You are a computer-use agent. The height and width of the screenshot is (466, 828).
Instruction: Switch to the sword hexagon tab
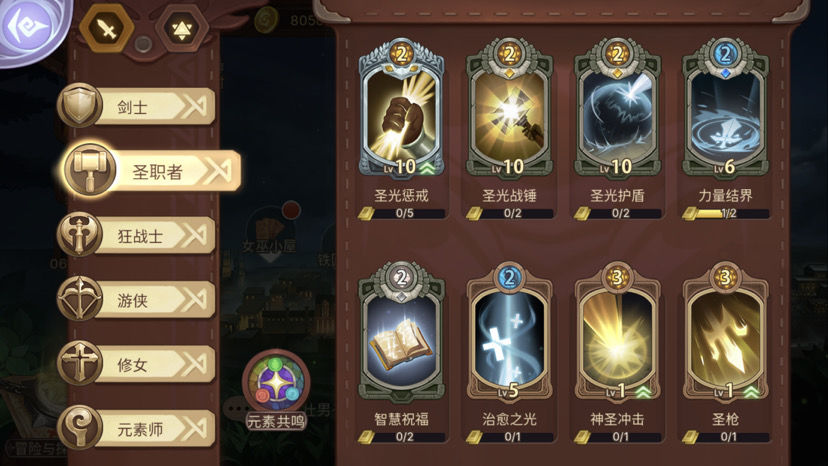coord(108,28)
